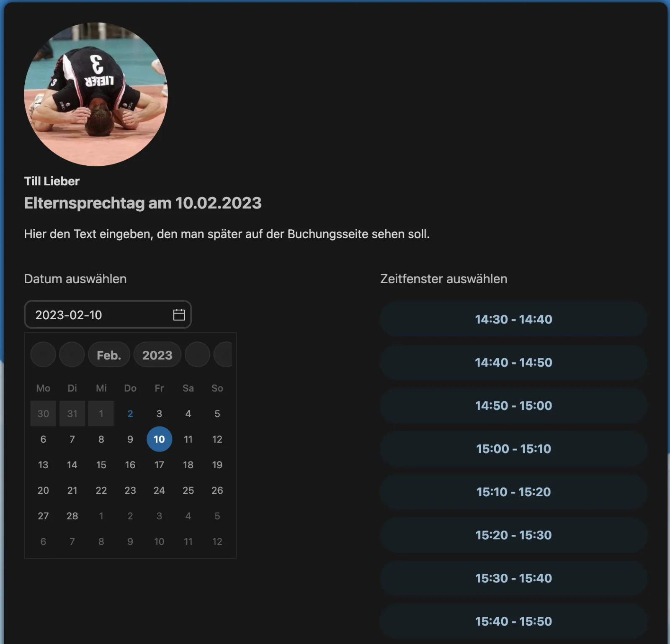Select day 25 in the calendar
Image resolution: width=670 pixels, height=644 pixels.
(188, 490)
